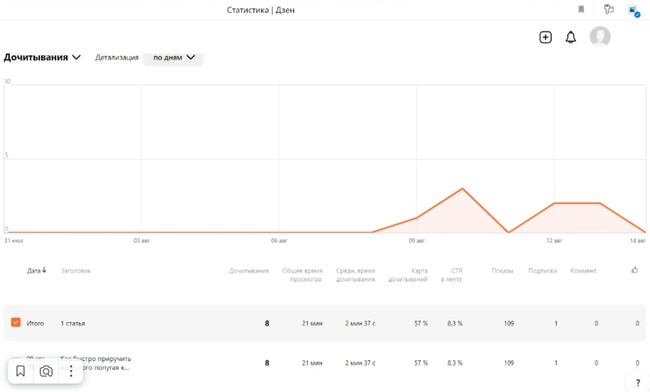Click the 109 value in the Итого row
Viewport: 650px width, 392px height.
[x=509, y=323]
